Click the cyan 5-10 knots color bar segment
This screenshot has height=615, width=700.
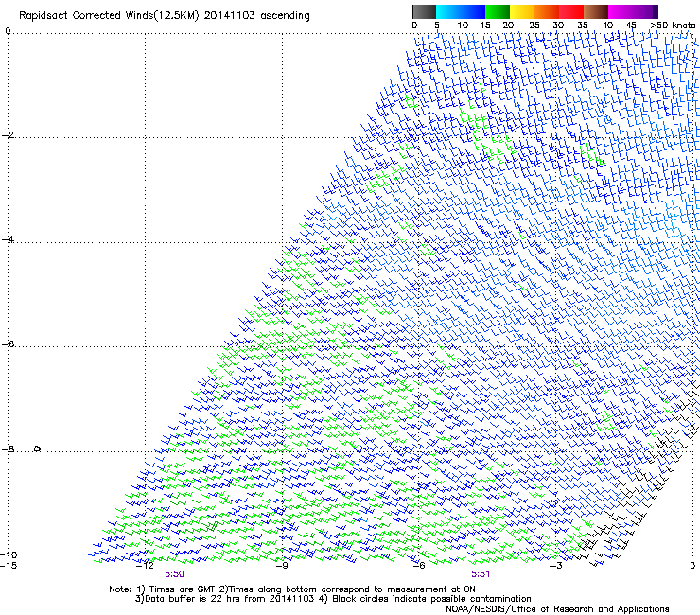pos(448,11)
